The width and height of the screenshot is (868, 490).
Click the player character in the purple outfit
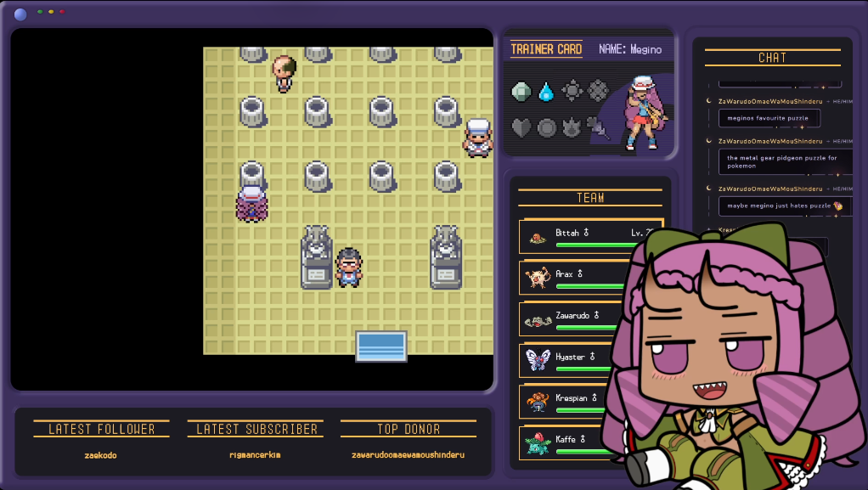tap(252, 204)
